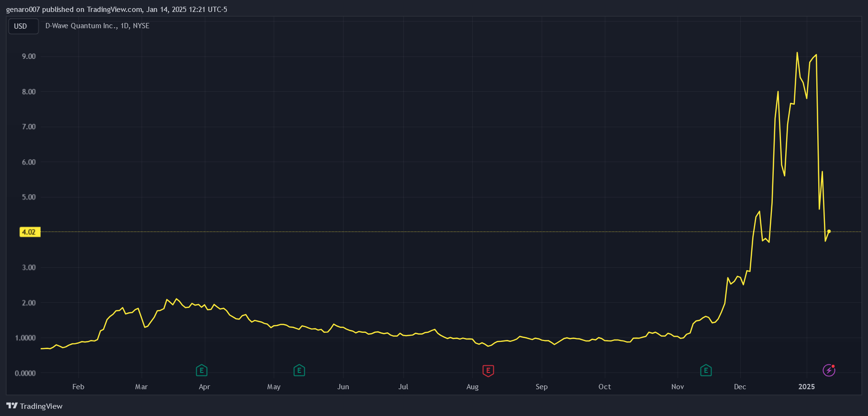
Task: Click the purple lightning event icon in January 2025
Action: (829, 370)
